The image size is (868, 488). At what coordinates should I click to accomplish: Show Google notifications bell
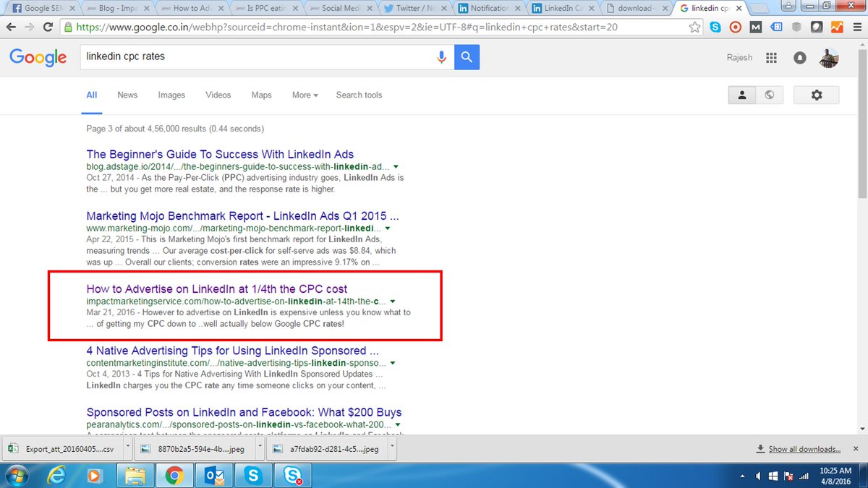(799, 58)
